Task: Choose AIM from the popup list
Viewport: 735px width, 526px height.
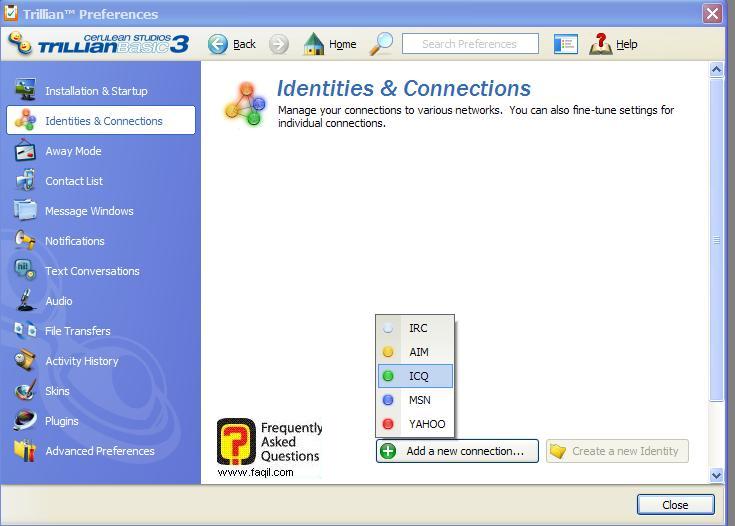Action: (x=416, y=352)
